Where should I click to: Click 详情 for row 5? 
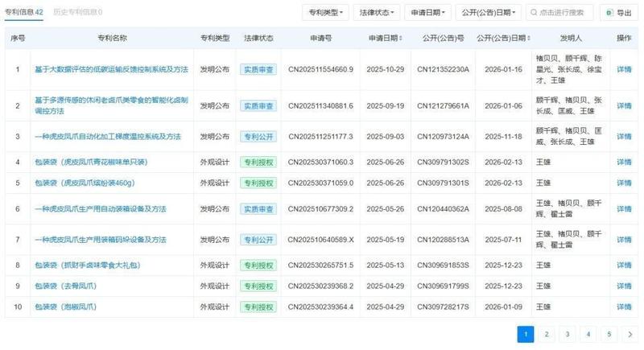(624, 183)
